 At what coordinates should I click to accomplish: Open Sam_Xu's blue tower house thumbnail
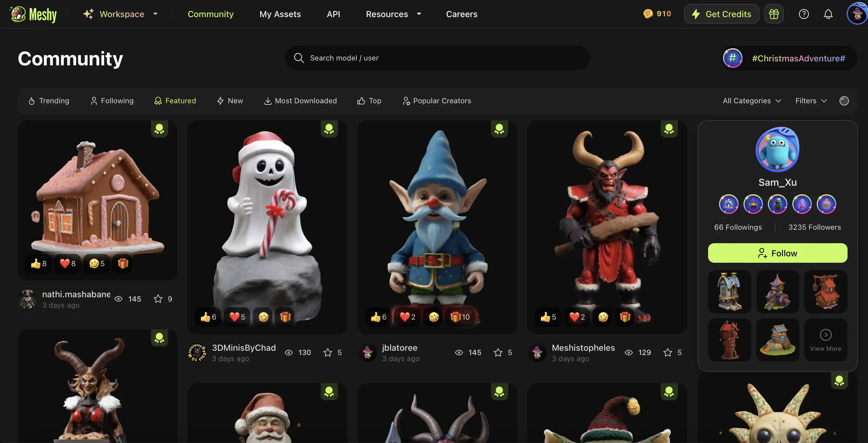pyautogui.click(x=729, y=292)
